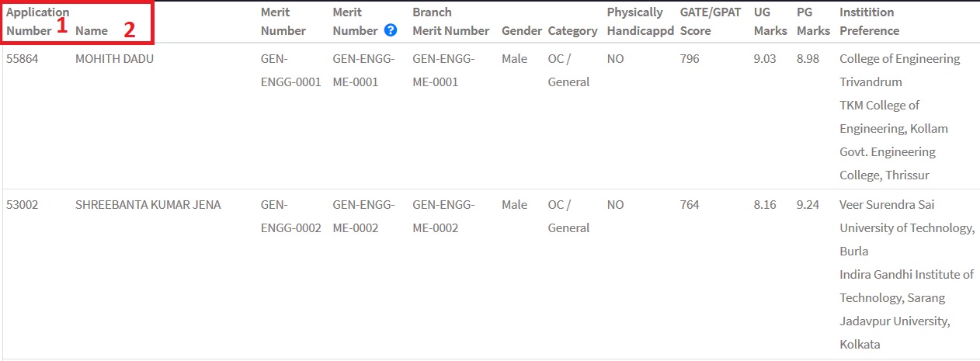The height and width of the screenshot is (361, 980).
Task: Select application number 53002
Action: [x=22, y=205]
